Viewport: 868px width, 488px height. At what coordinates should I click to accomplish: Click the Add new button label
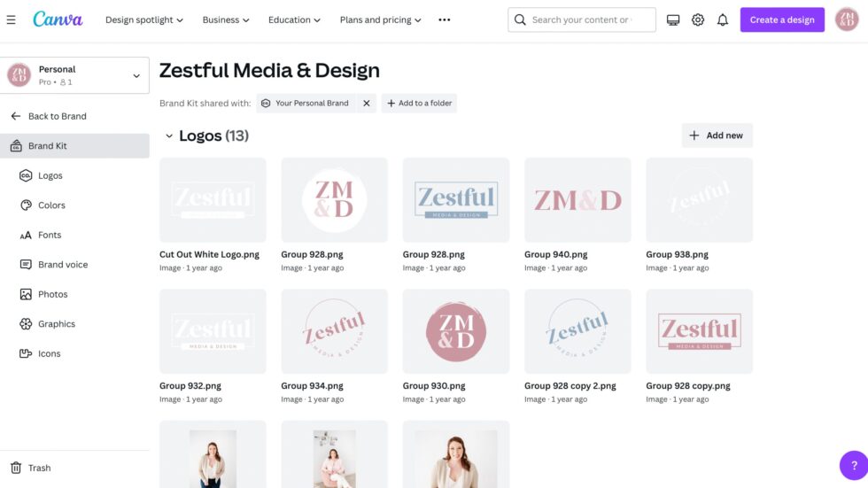pyautogui.click(x=725, y=136)
